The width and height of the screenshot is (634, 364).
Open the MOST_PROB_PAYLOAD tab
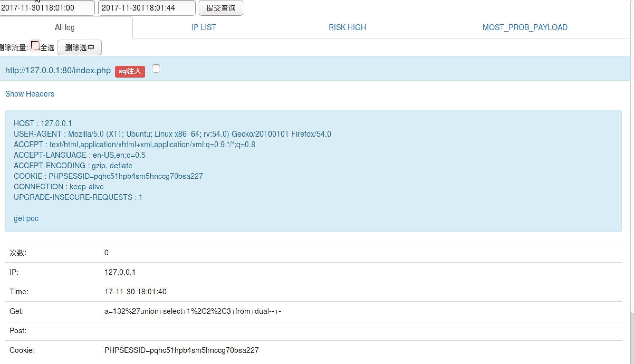point(525,27)
